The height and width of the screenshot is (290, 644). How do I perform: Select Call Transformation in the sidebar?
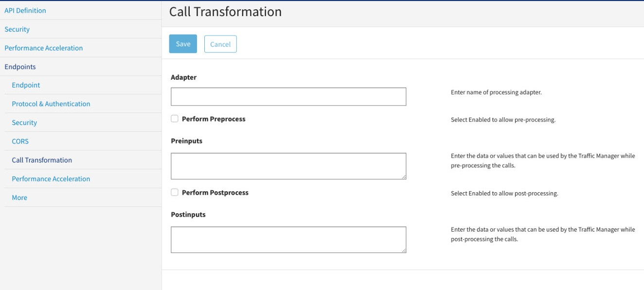[x=42, y=160]
